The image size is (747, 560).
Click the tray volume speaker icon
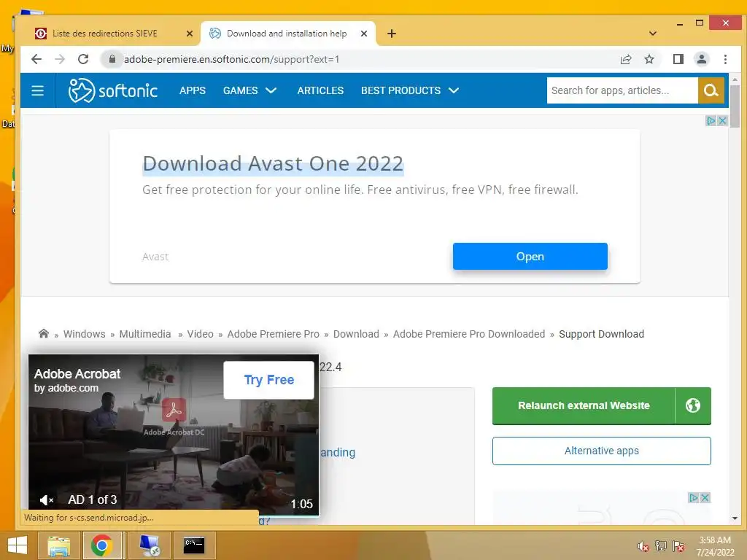(643, 546)
